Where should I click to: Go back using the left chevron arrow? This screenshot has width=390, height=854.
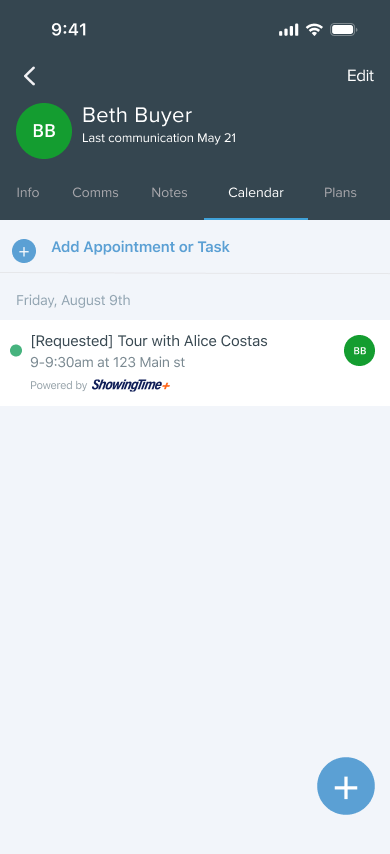coord(29,76)
